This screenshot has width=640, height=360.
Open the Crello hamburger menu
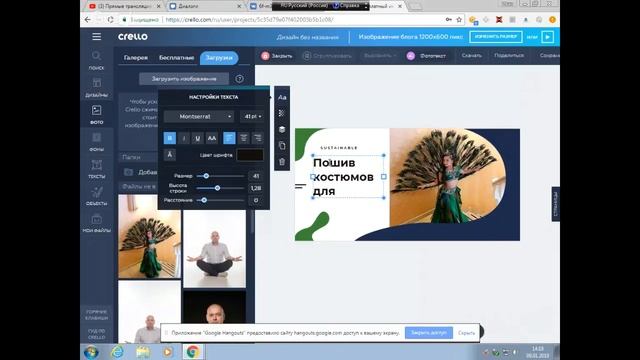pos(96,37)
